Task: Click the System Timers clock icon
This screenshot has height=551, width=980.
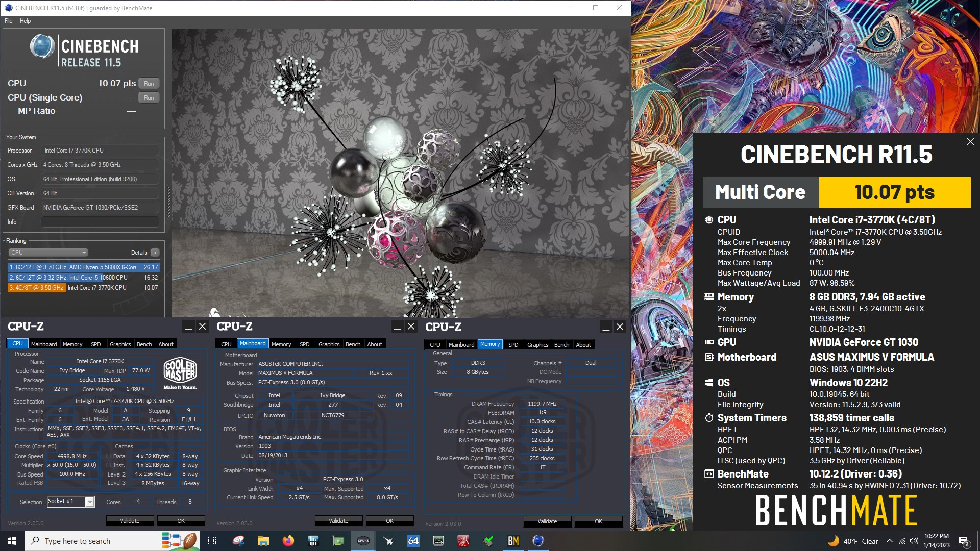Action: tap(709, 418)
